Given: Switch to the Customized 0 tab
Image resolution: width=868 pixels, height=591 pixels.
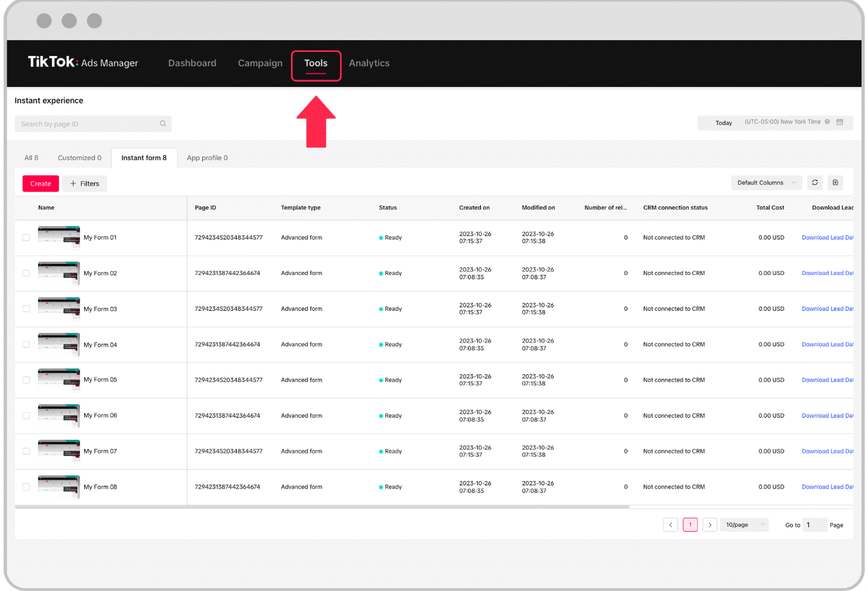Looking at the screenshot, I should [x=80, y=158].
